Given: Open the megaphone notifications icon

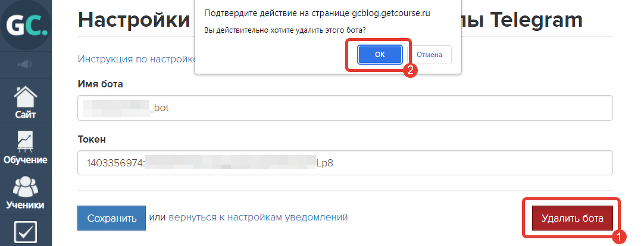Looking at the screenshot, I should [x=26, y=64].
